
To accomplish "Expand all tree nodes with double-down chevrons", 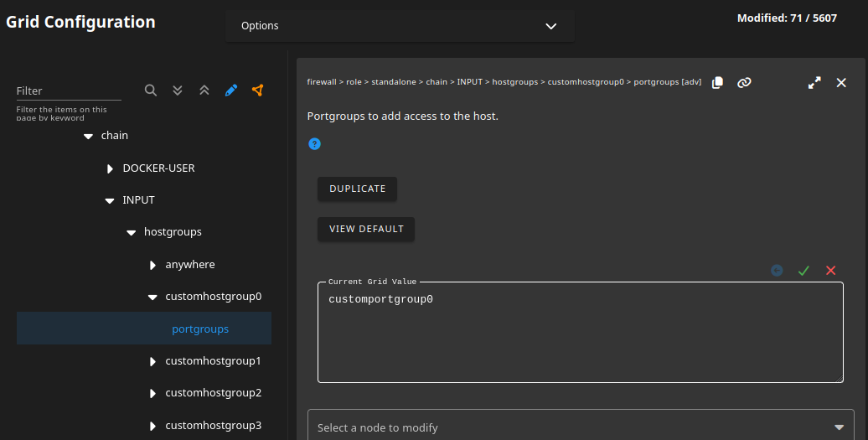I will (178, 91).
